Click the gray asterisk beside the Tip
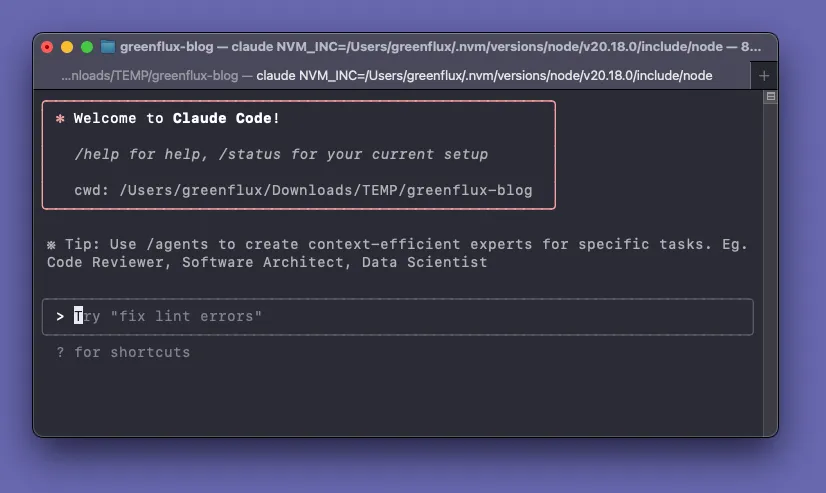The height and width of the screenshot is (493, 826). (51, 244)
